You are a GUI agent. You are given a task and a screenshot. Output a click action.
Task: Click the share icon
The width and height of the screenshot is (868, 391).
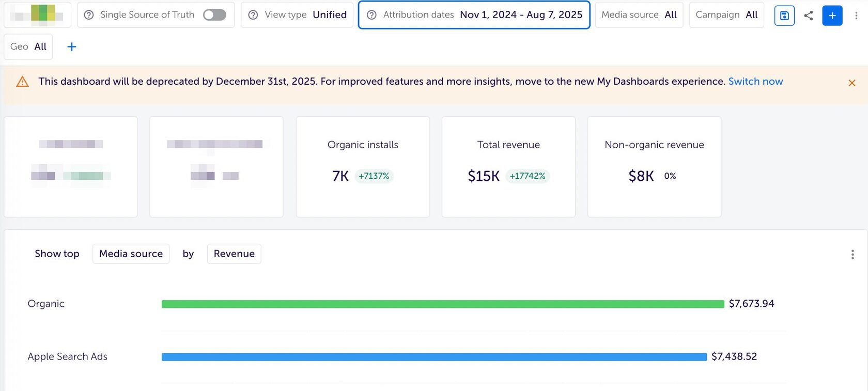809,15
